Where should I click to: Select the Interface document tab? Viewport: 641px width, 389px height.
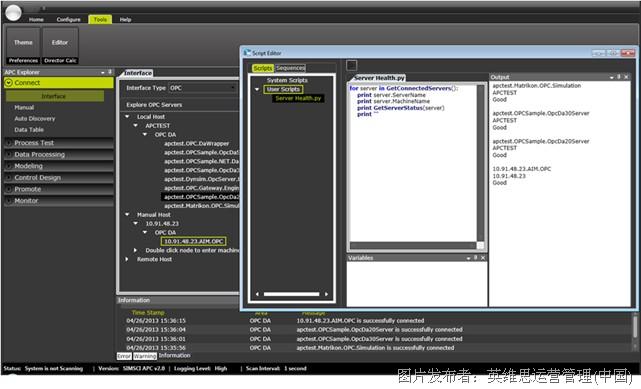[138, 73]
